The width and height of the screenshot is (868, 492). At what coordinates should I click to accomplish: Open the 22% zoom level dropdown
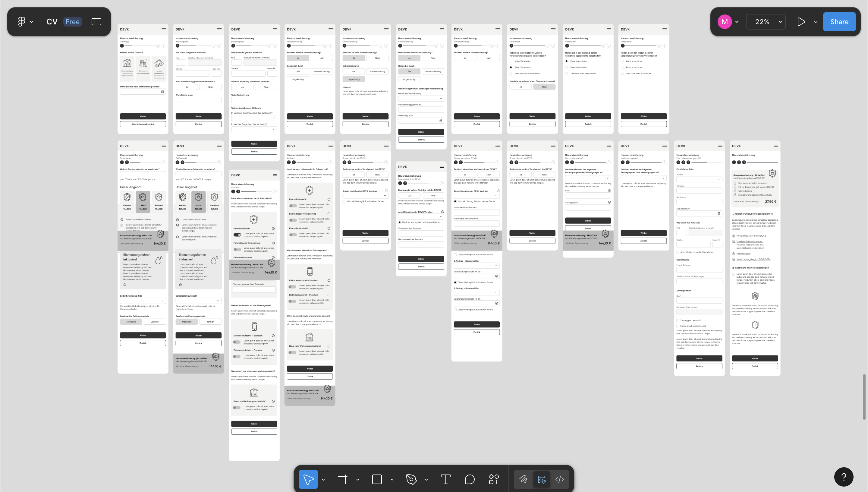pyautogui.click(x=766, y=21)
